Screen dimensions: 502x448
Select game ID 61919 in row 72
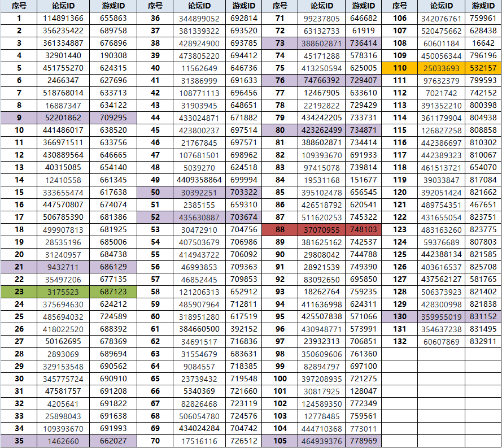[x=363, y=31]
